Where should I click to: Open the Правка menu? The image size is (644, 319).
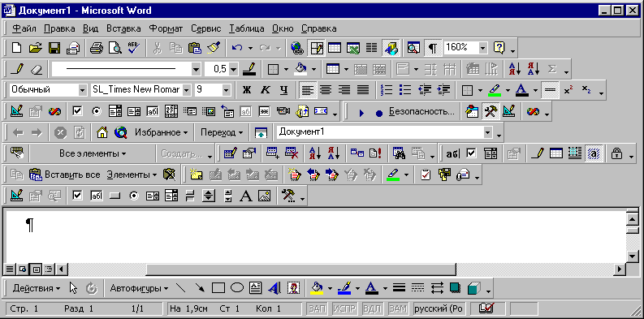[x=59, y=28]
